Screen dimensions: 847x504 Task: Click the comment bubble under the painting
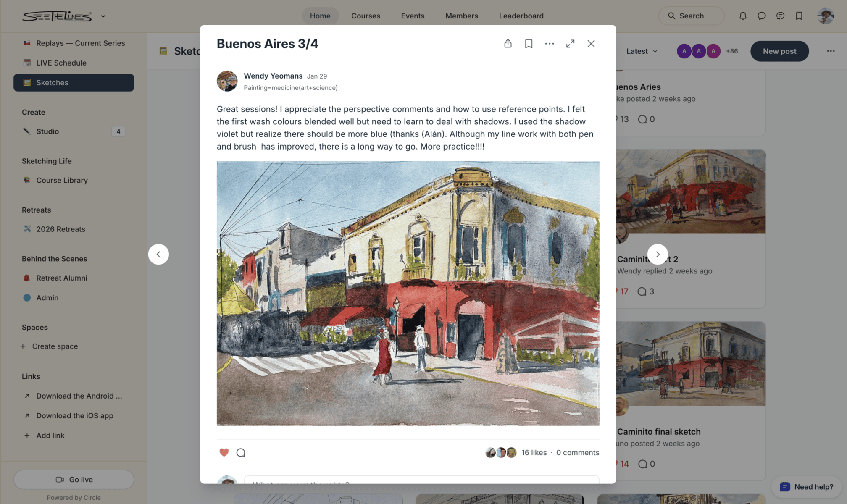241,452
